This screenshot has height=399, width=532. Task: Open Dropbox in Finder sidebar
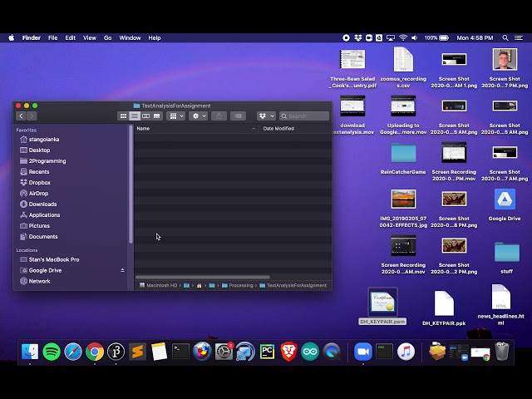tap(35, 183)
